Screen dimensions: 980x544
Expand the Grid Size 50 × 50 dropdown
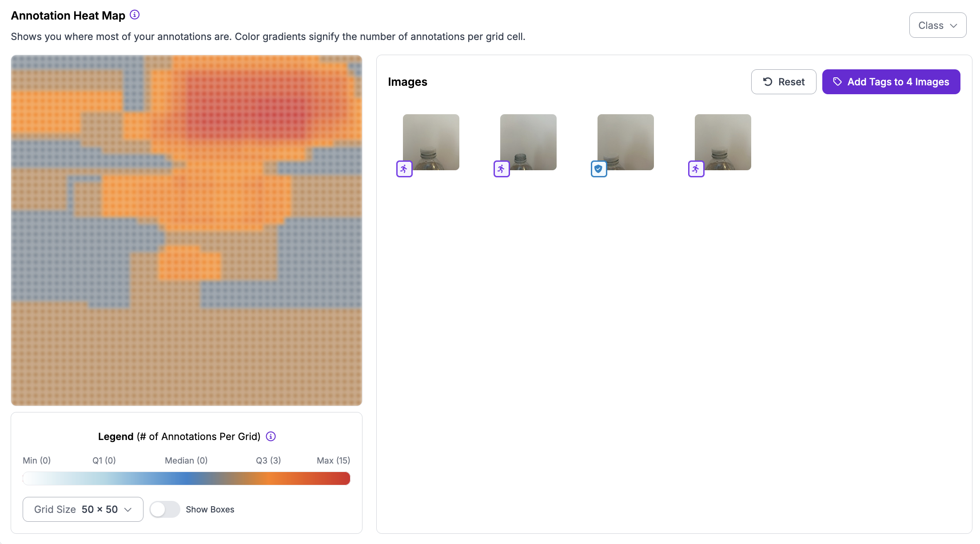[x=83, y=509]
